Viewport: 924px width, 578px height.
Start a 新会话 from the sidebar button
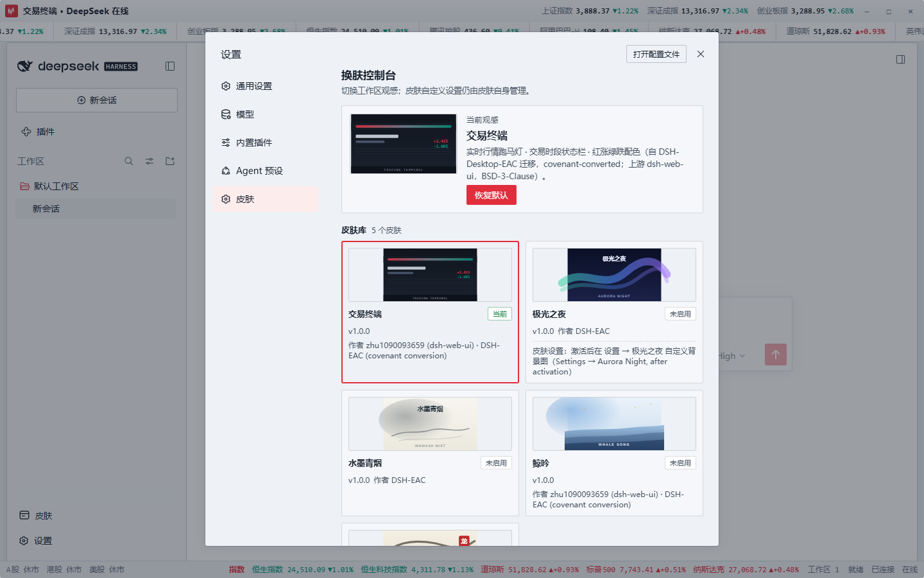(x=97, y=100)
